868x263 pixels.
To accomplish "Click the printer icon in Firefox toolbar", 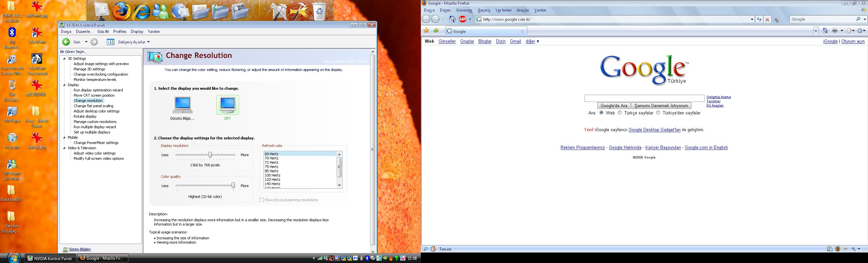I will click(834, 31).
